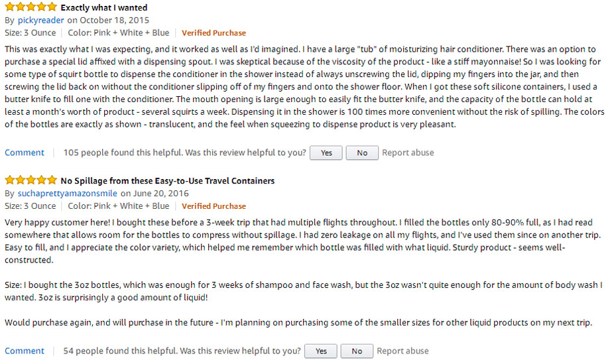Report abuse on the second review
Screen dimensions: 610x364
point(402,351)
